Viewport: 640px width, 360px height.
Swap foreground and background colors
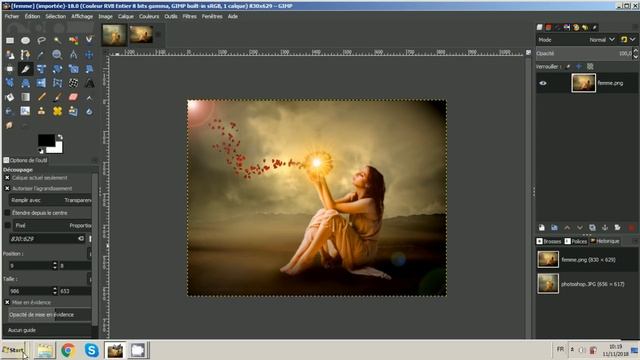(x=60, y=137)
